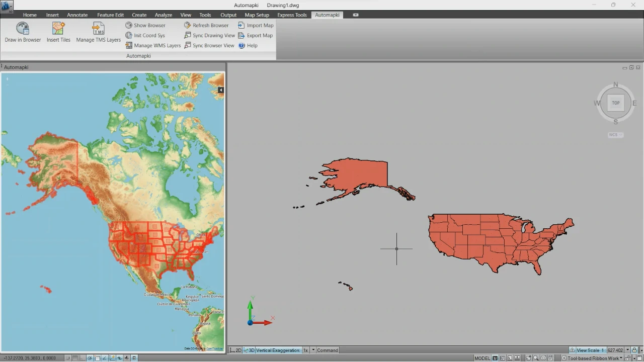Switch to the Map Setup tab
This screenshot has width=644, height=362.
coord(257,15)
